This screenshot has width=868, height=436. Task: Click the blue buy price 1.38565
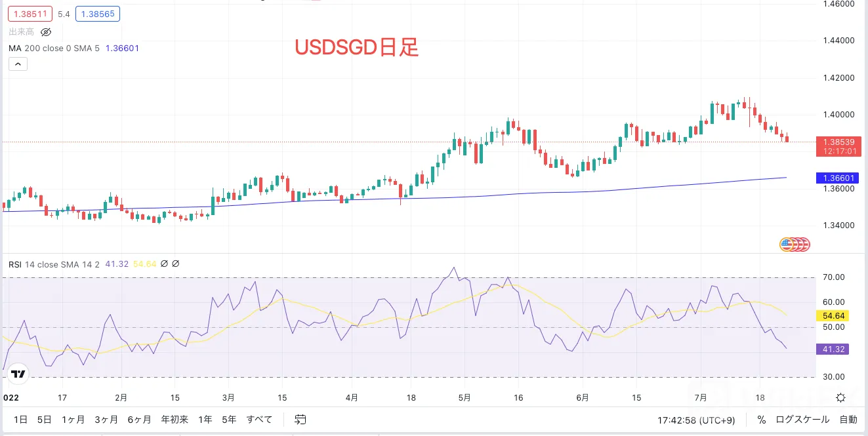pyautogui.click(x=98, y=14)
